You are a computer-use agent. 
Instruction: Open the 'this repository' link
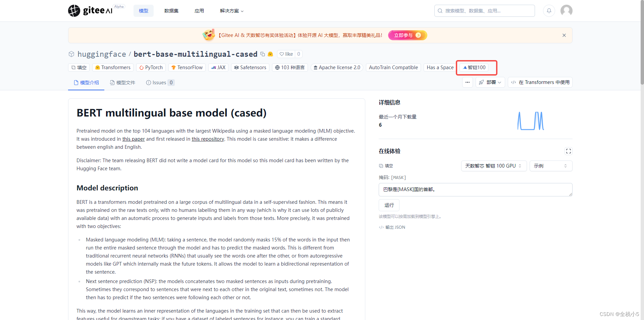(x=208, y=139)
